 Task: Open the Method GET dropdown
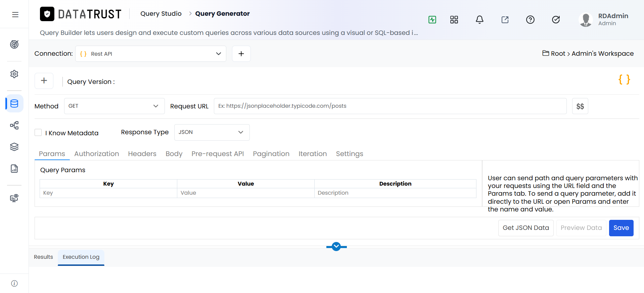[114, 106]
